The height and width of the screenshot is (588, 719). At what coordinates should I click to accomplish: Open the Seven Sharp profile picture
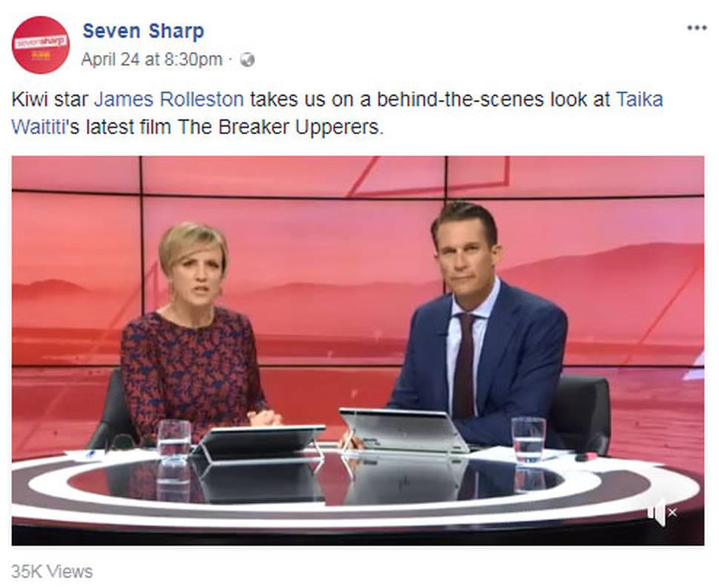pyautogui.click(x=40, y=45)
